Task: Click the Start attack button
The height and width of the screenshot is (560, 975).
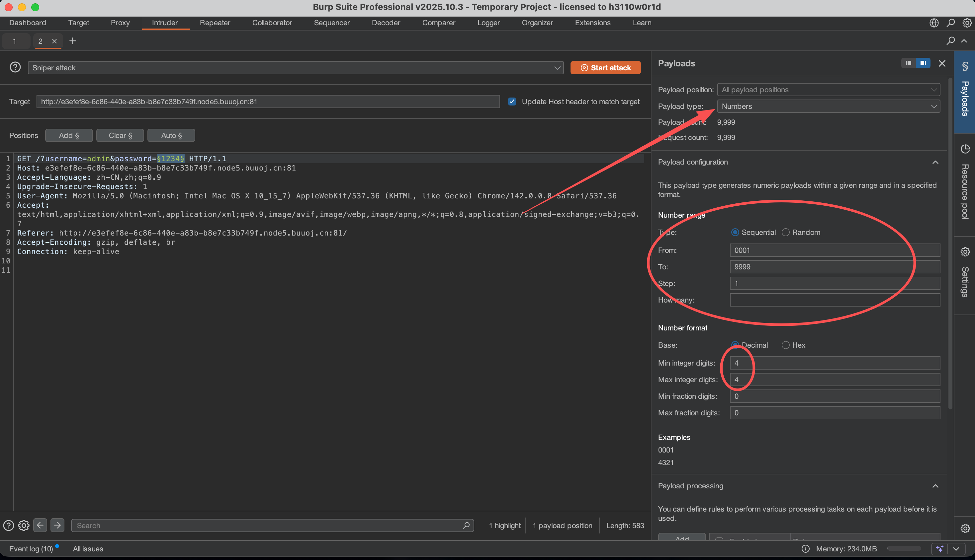Action: (605, 68)
